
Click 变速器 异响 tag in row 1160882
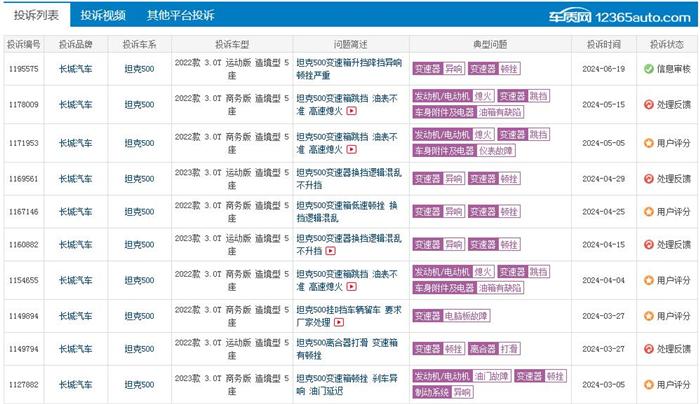[438, 244]
